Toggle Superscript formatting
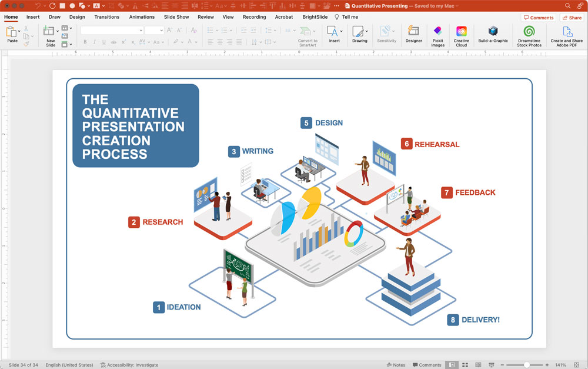 point(123,42)
